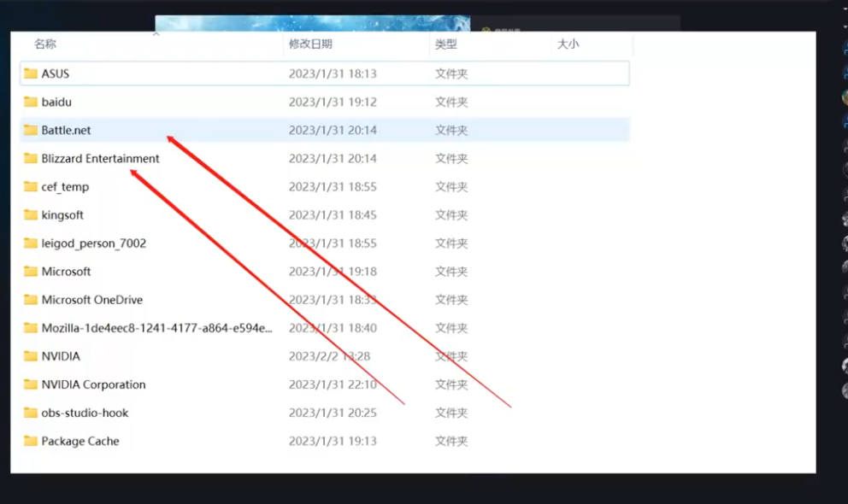The image size is (848, 504).
Task: Sort by the 名称 column header
Action: point(45,44)
